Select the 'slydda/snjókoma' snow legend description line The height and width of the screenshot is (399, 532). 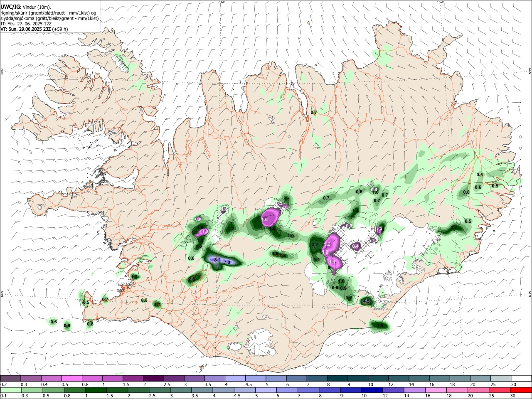pyautogui.click(x=49, y=18)
